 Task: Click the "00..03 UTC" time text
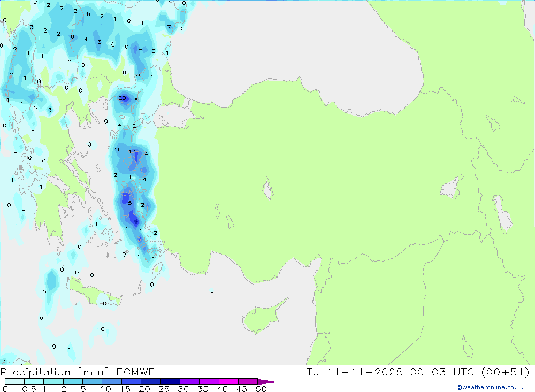pyautogui.click(x=442, y=372)
